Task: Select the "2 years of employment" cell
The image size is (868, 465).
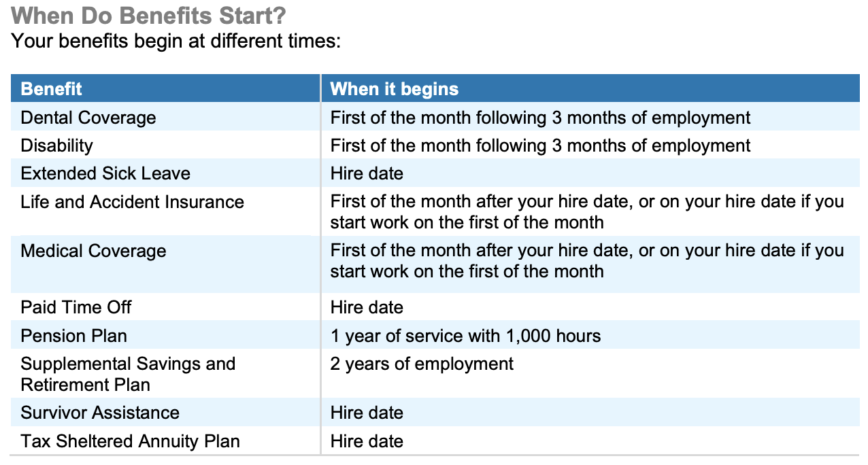Action: click(x=422, y=364)
